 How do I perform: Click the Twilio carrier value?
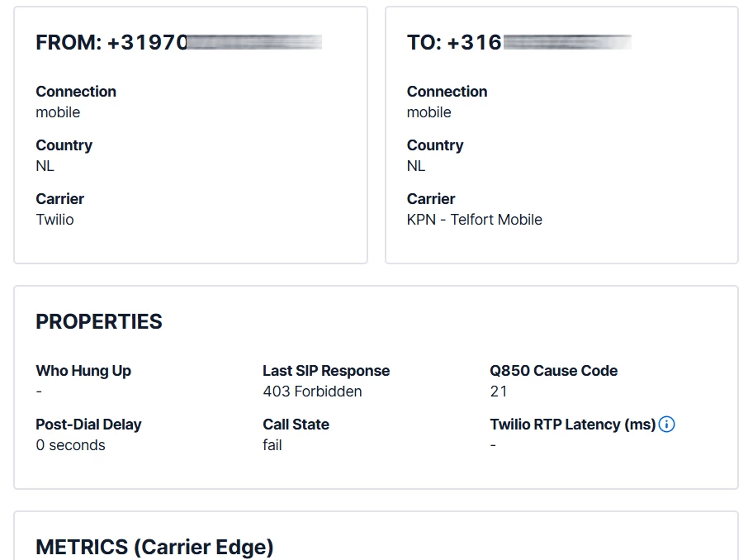[54, 220]
